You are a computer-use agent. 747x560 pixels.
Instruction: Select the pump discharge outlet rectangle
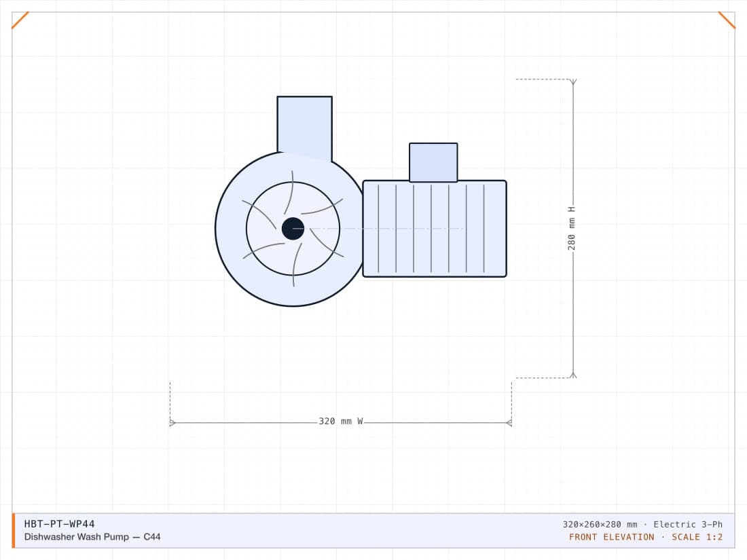tap(304, 128)
